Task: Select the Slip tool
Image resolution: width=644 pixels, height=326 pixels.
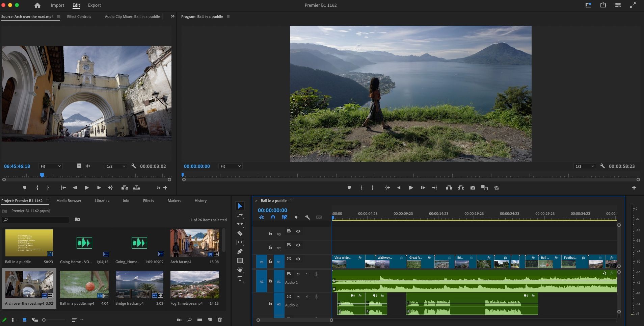Action: (240, 242)
